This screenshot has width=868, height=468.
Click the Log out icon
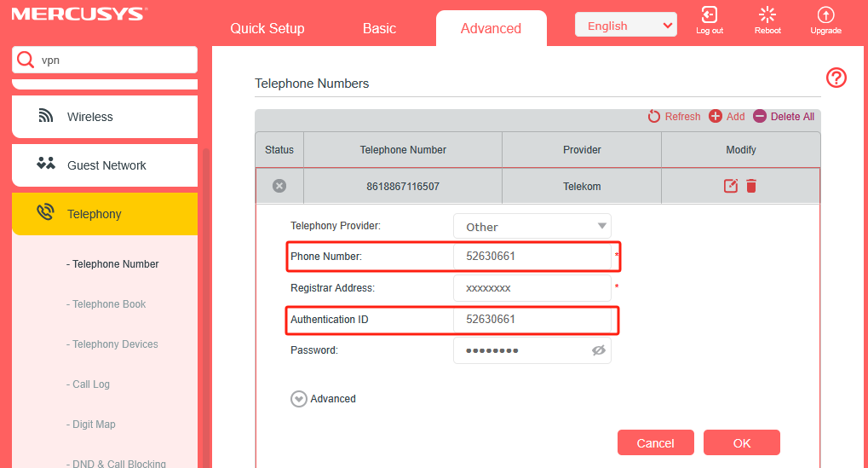point(709,14)
